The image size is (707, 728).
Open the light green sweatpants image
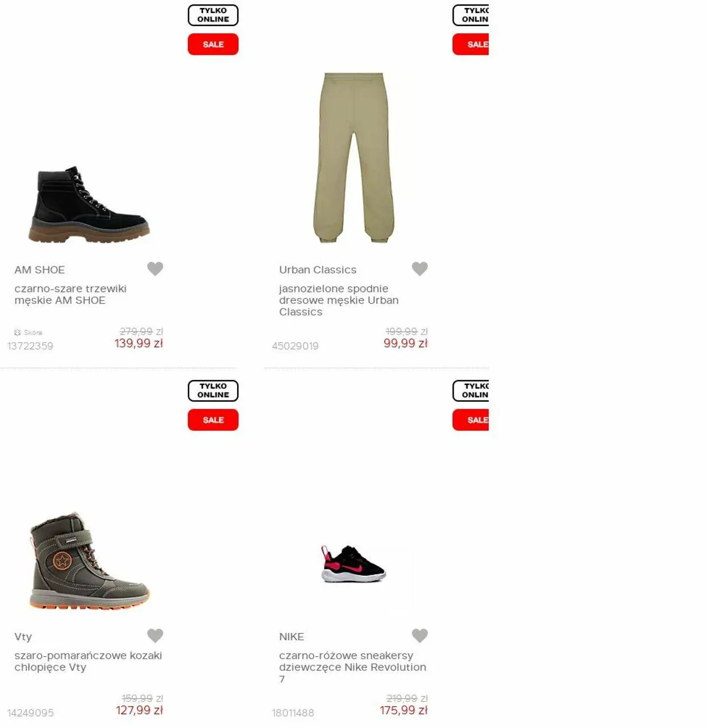(x=353, y=158)
